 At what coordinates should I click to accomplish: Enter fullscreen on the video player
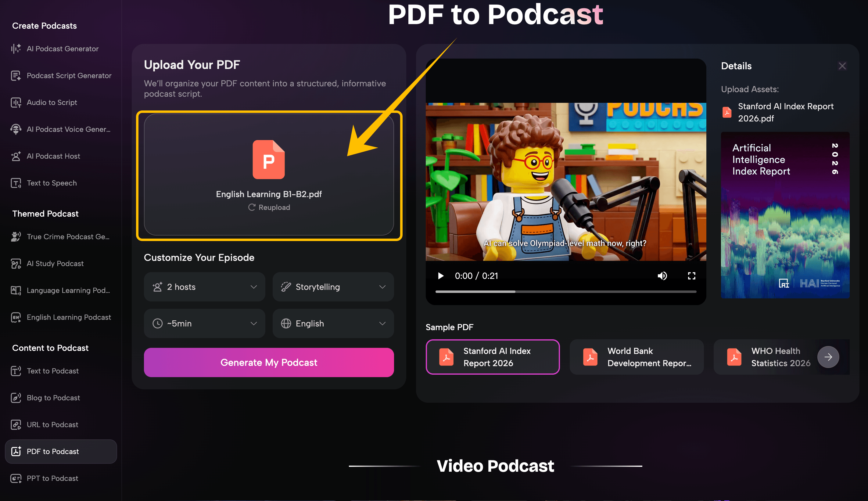[691, 276]
